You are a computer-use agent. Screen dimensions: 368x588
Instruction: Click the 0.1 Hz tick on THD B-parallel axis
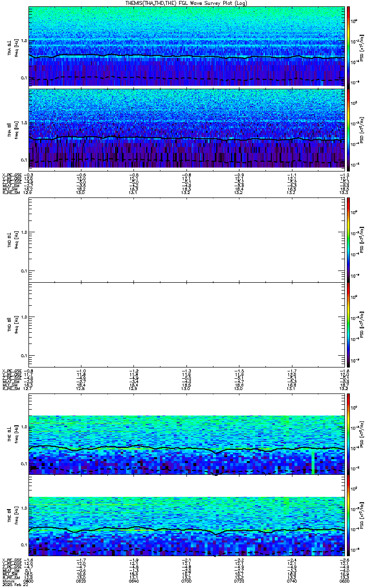click(x=24, y=355)
